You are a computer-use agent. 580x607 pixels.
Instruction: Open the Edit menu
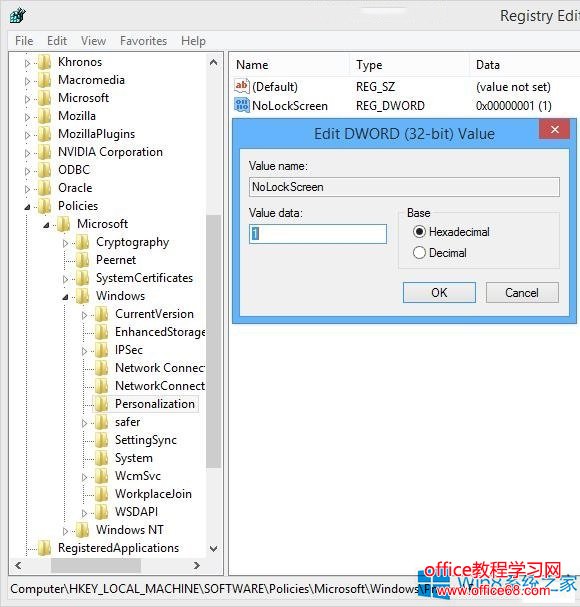click(57, 41)
